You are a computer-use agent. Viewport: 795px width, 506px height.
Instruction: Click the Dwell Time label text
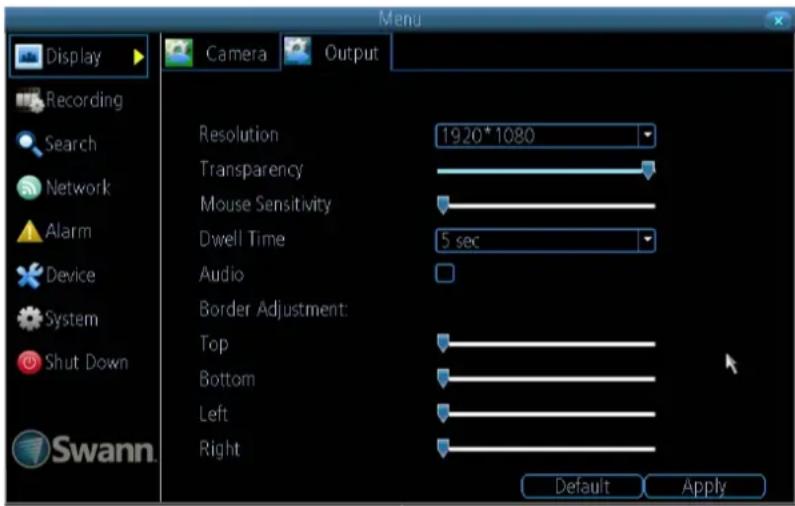click(x=242, y=239)
